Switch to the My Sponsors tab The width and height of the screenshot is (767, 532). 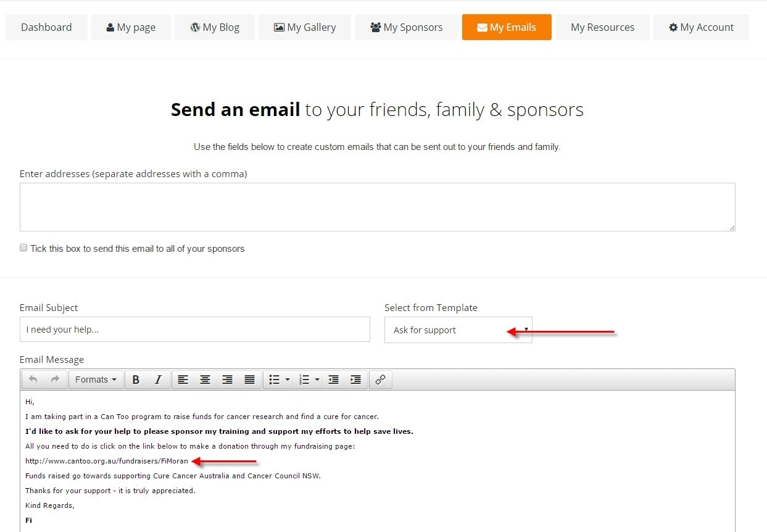click(x=406, y=27)
